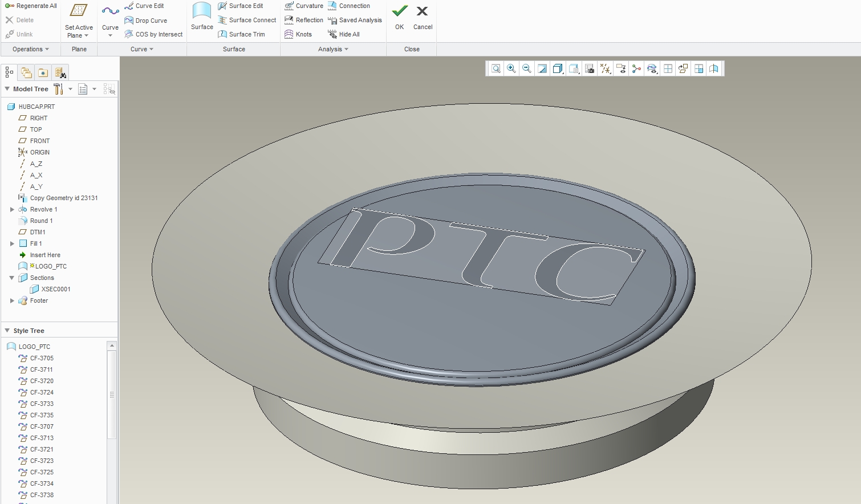The image size is (861, 504).
Task: Show the next view quadrant icon
Action: [x=698, y=69]
